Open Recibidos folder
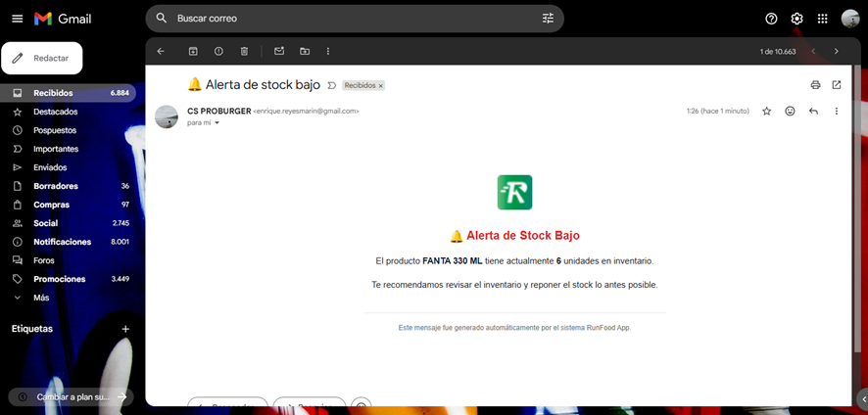This screenshot has height=415, width=868. (x=67, y=93)
